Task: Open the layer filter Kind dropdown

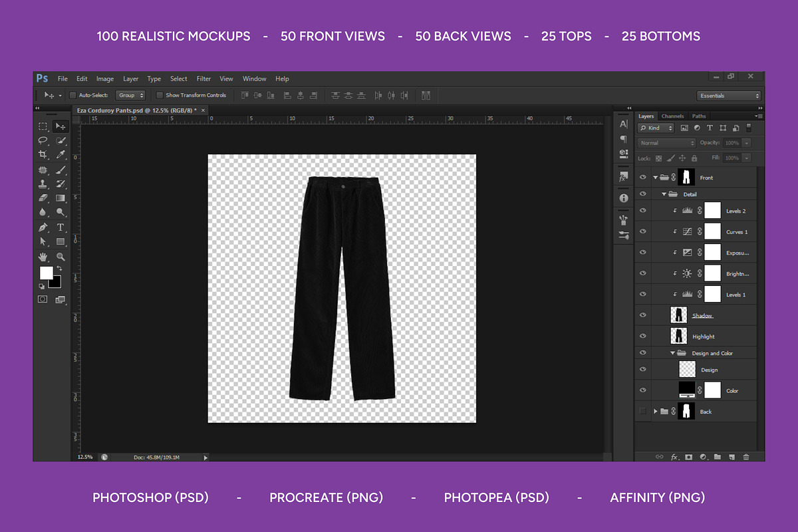Action: [656, 128]
